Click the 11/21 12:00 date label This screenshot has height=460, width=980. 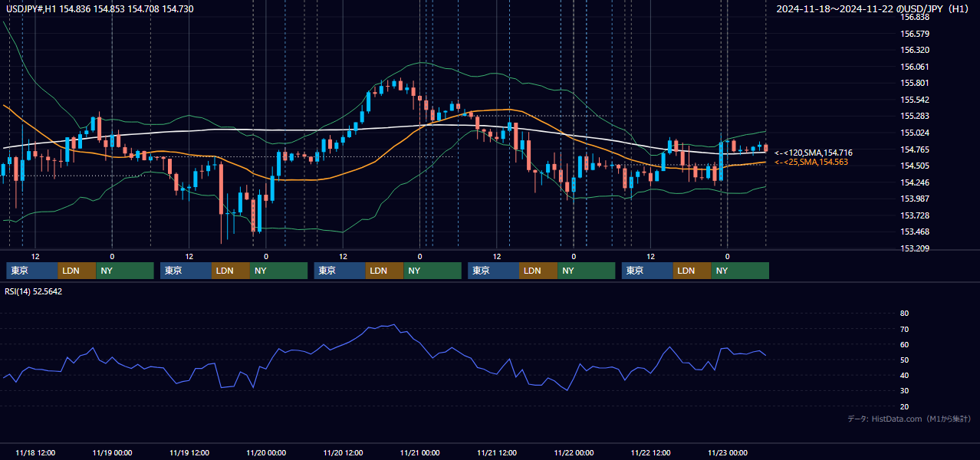click(x=497, y=453)
